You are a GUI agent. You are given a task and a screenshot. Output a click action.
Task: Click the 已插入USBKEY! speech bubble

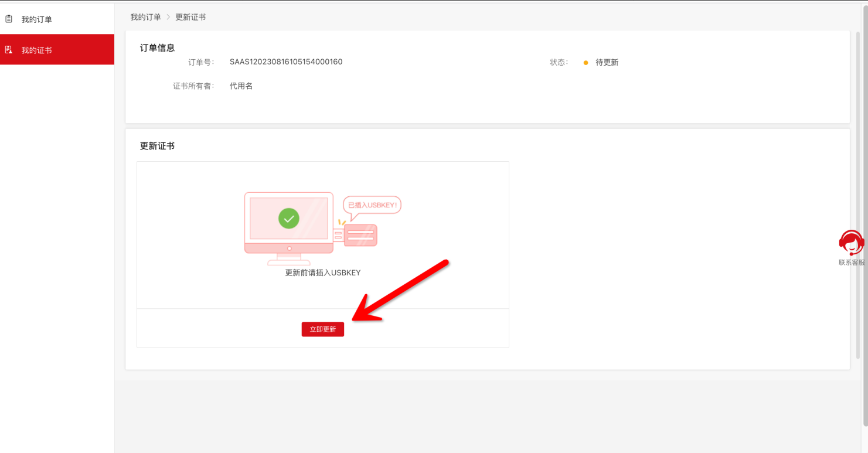(x=372, y=205)
